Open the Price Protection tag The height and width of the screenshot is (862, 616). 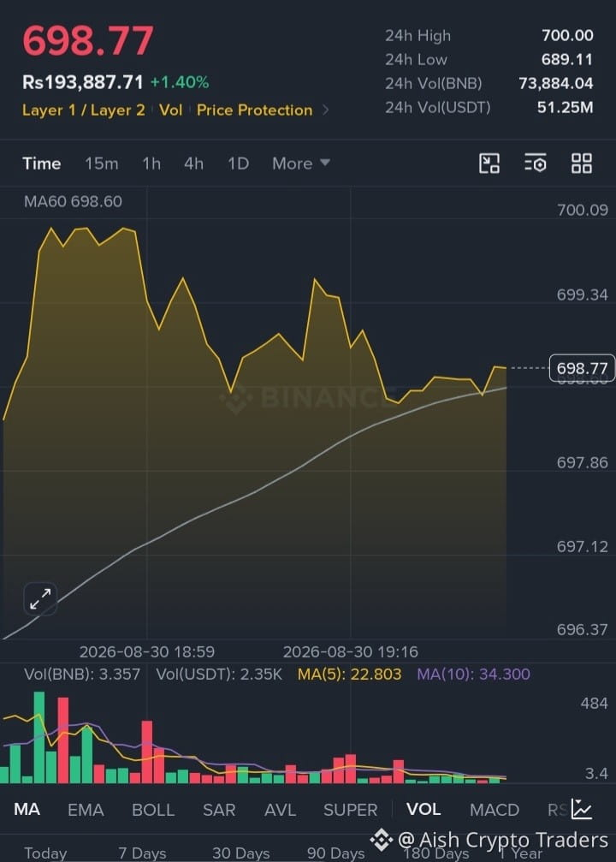pos(254,110)
